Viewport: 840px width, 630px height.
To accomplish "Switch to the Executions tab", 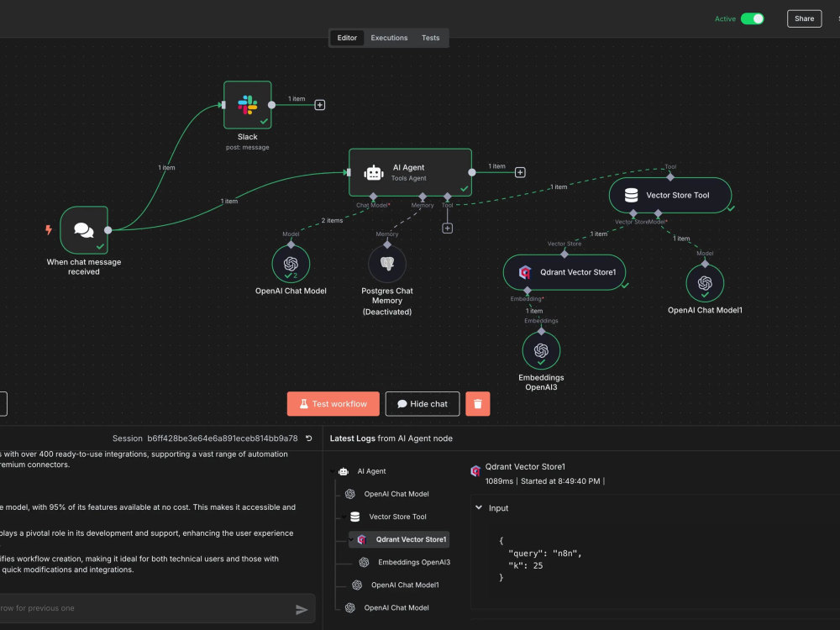I will (390, 38).
